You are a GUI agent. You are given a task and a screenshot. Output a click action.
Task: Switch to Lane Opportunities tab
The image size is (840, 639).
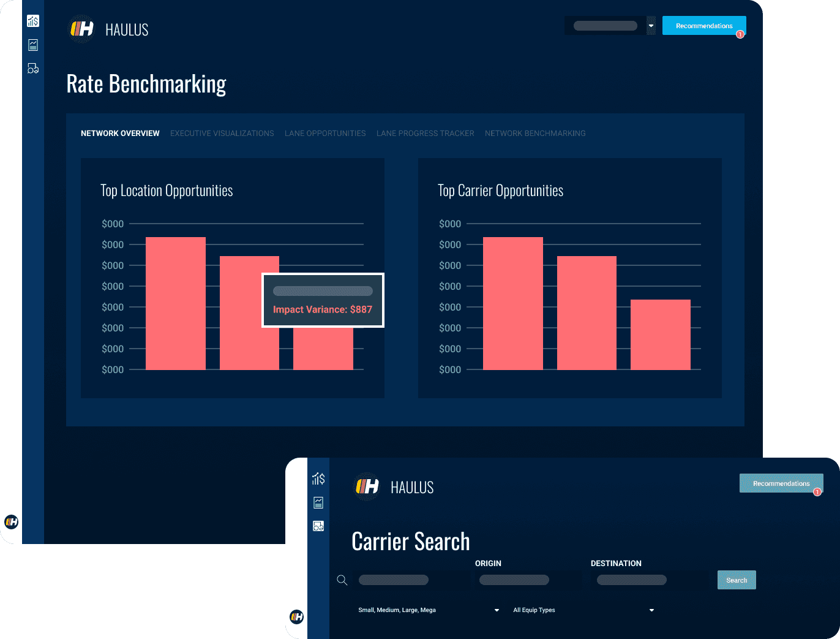coord(325,134)
